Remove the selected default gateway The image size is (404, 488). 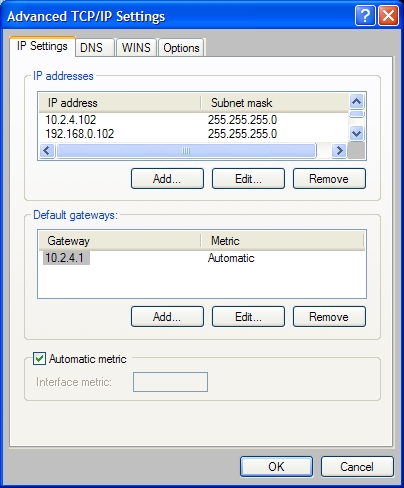tap(329, 317)
